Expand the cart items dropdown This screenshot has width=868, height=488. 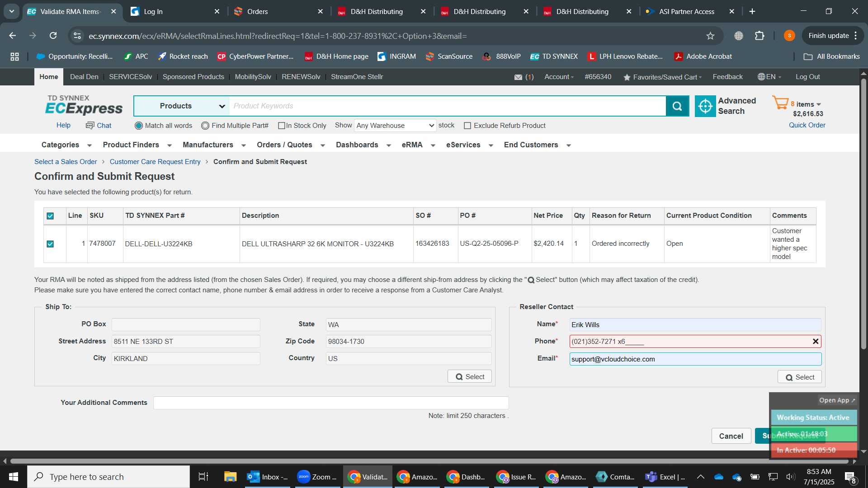pyautogui.click(x=818, y=104)
